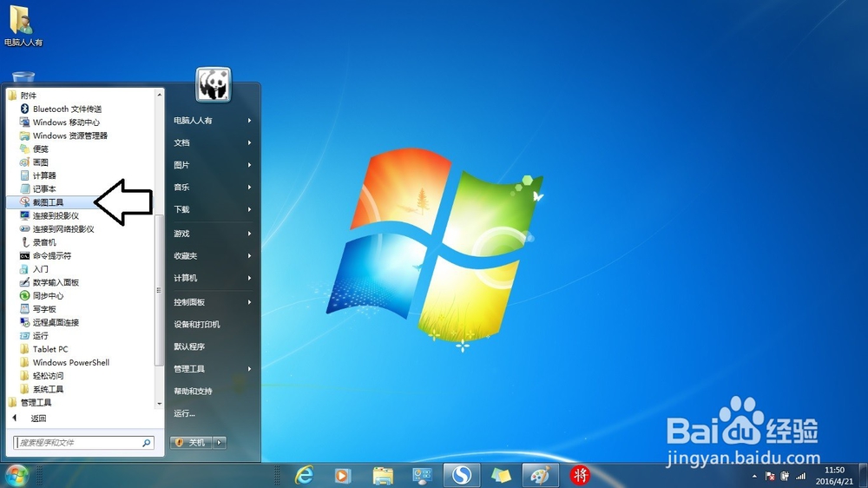
Task: Launch Windows 移动中心 icon
Action: 24,122
